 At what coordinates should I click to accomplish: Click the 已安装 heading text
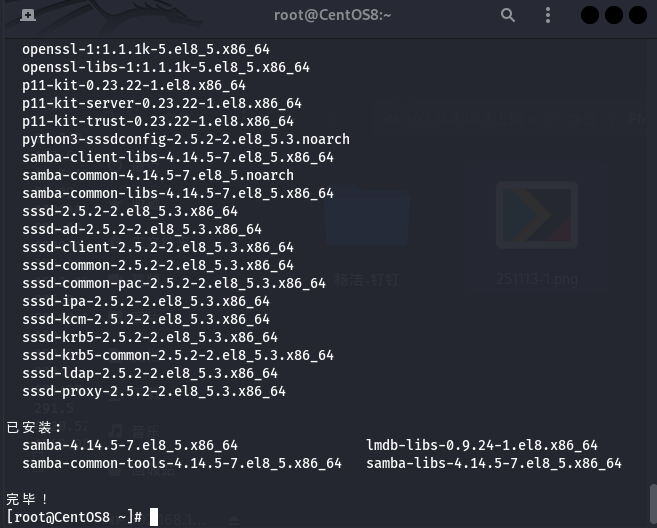(34, 427)
